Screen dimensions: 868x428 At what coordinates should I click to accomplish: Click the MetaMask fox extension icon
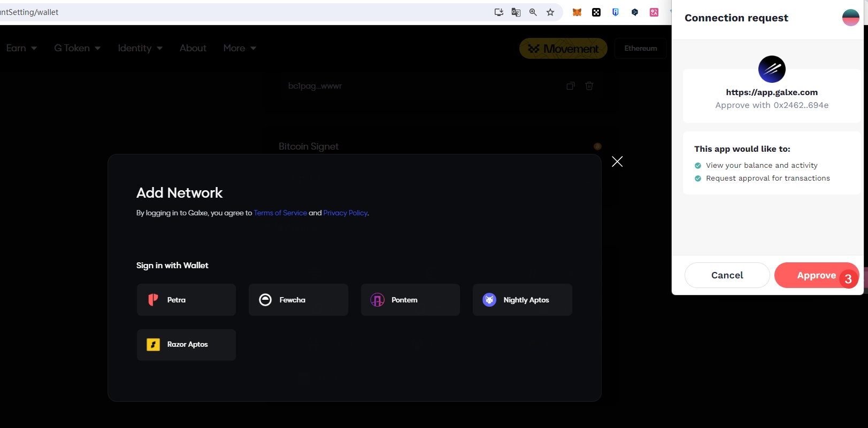coord(577,12)
